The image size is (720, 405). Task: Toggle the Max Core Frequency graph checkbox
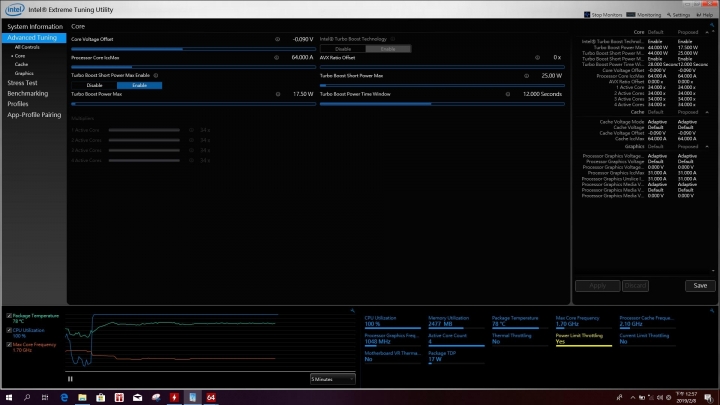click(x=9, y=344)
